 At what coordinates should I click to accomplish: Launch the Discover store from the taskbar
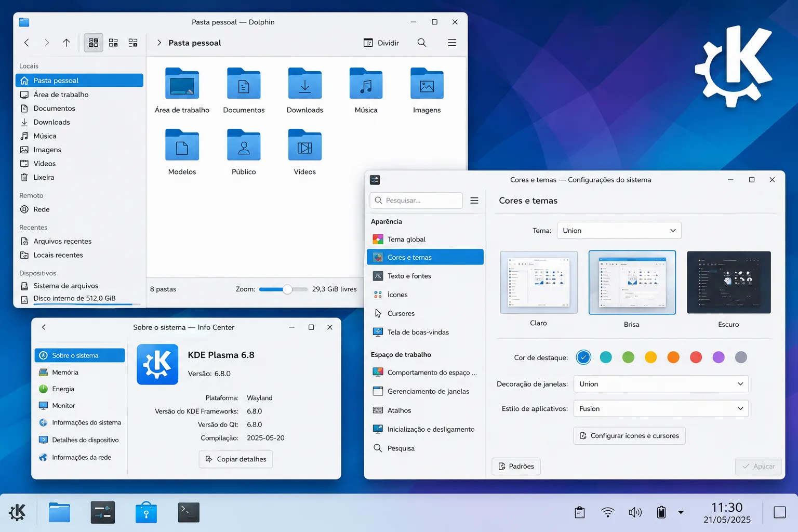[x=146, y=512]
